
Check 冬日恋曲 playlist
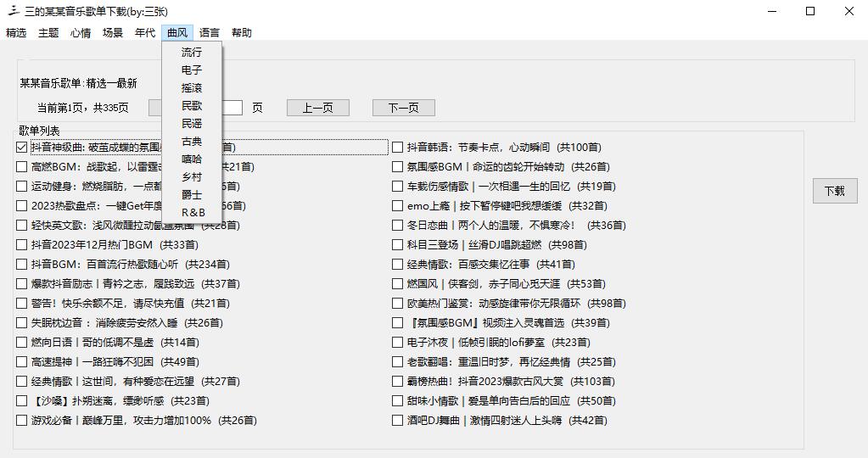[x=397, y=225]
